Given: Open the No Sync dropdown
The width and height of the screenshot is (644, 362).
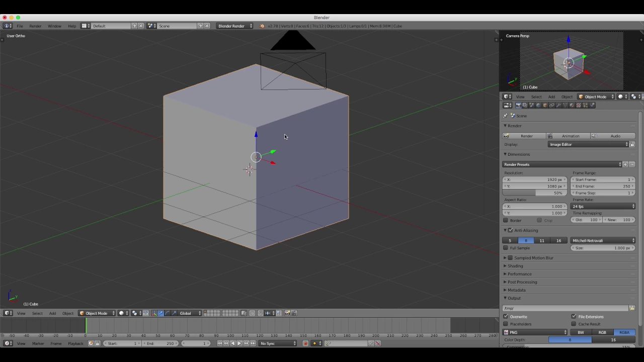Looking at the screenshot, I should pos(278,343).
